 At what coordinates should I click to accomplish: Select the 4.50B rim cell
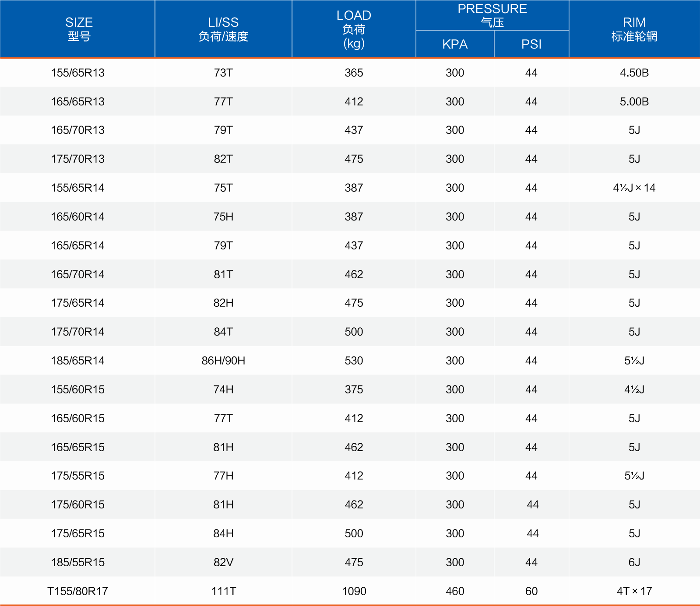pyautogui.click(x=634, y=73)
